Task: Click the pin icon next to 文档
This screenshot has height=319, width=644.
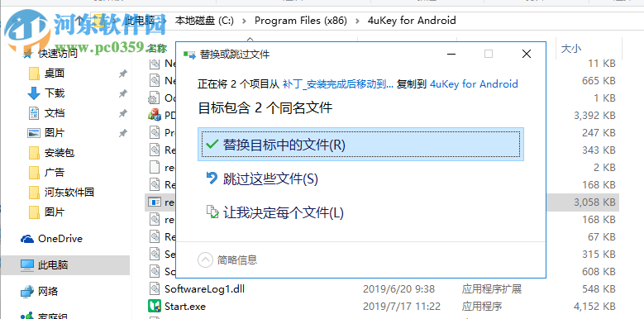Action: click(x=122, y=113)
